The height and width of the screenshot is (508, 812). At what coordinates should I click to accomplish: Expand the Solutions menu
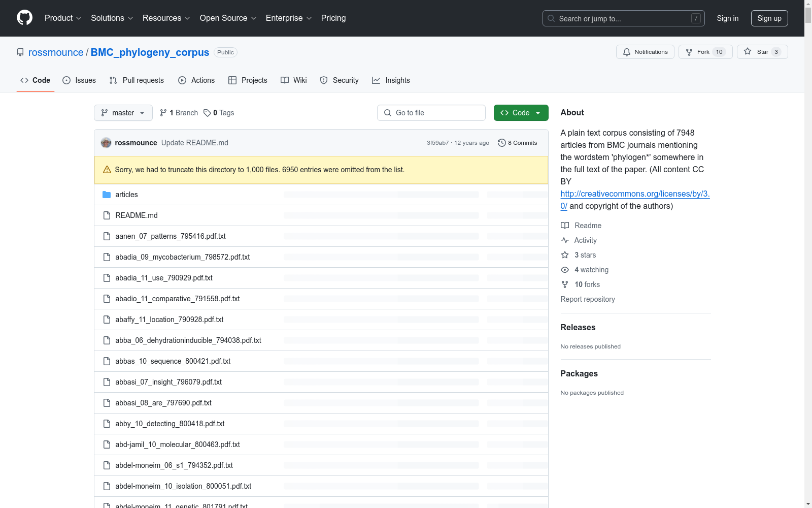coord(112,18)
